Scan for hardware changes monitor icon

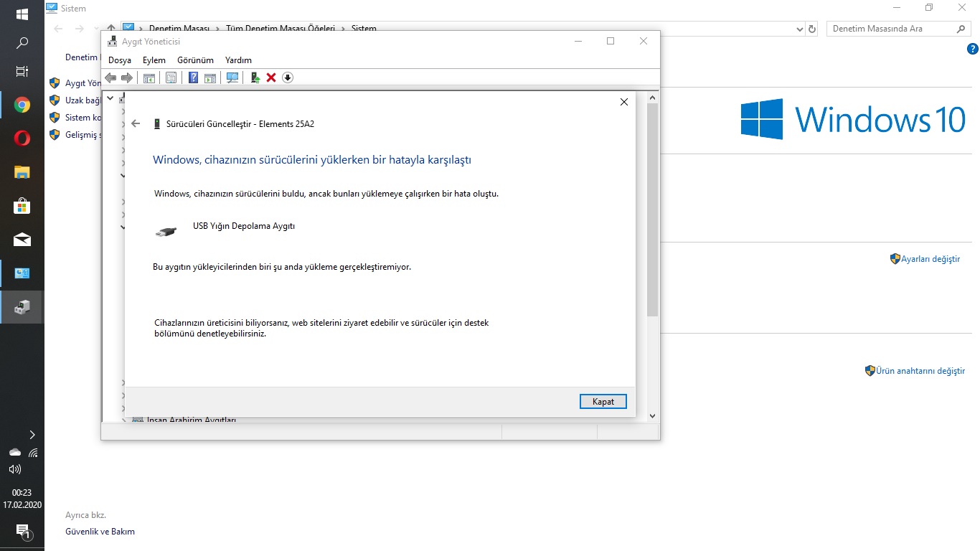click(x=232, y=77)
